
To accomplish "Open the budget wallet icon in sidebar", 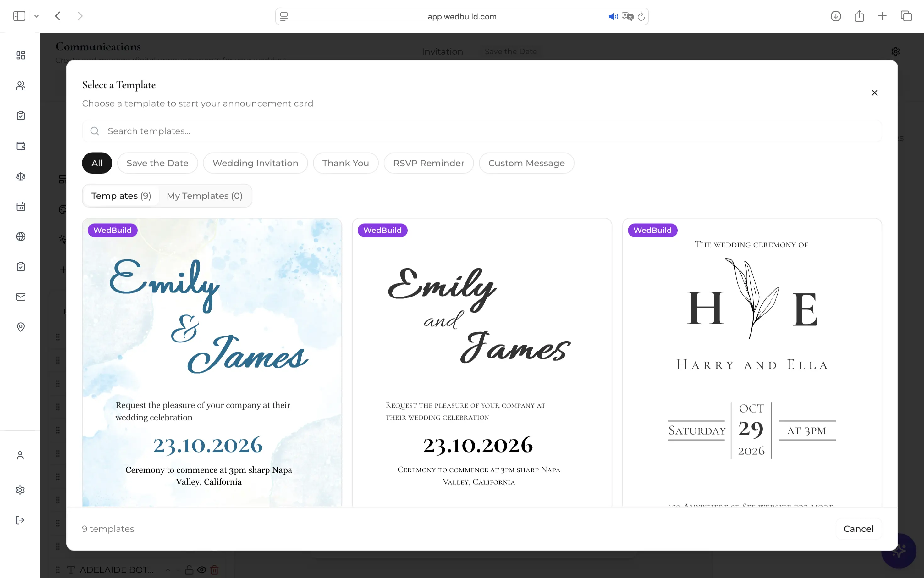I will point(21,146).
